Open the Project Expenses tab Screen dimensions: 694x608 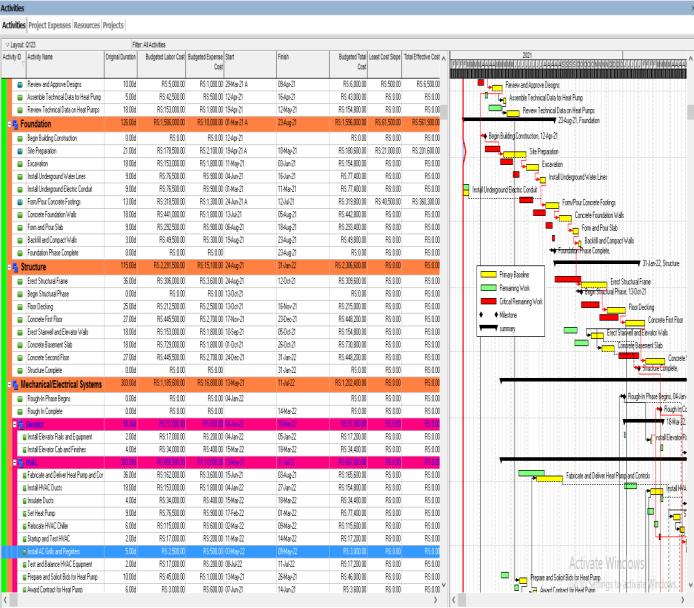(50, 25)
